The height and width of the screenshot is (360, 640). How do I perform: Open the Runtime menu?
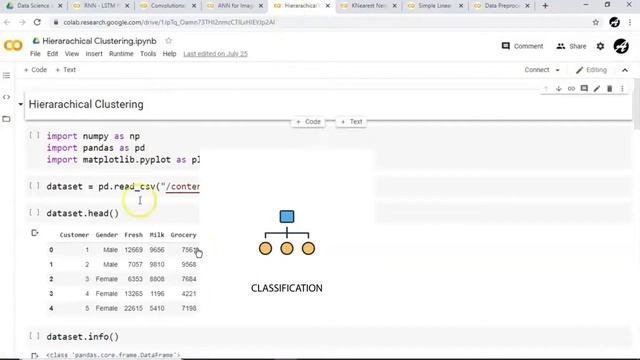(121, 53)
